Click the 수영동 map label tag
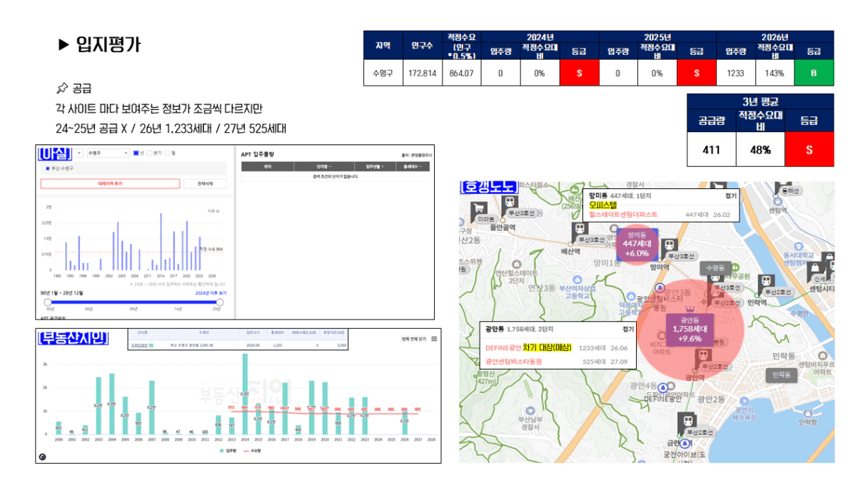The width and height of the screenshot is (868, 488). [x=715, y=268]
